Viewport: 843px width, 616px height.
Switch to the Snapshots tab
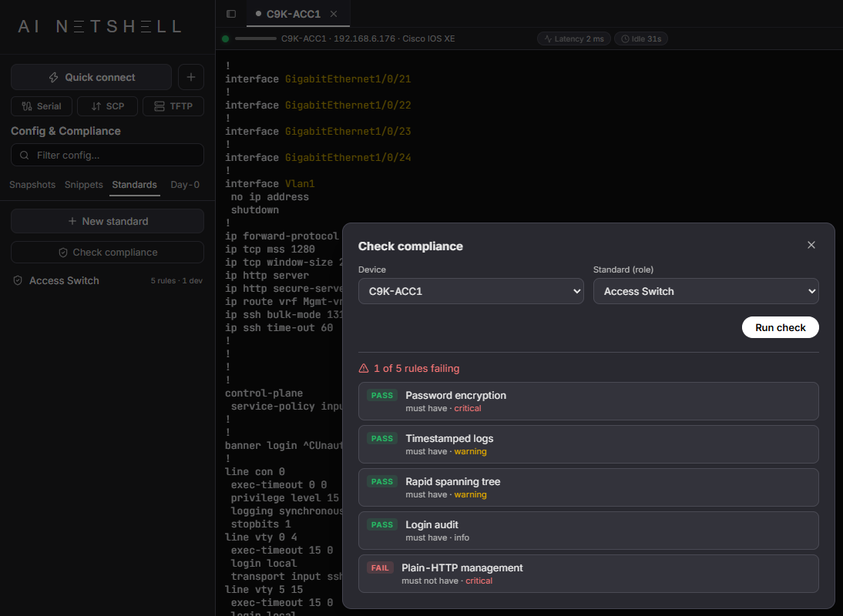[32, 185]
